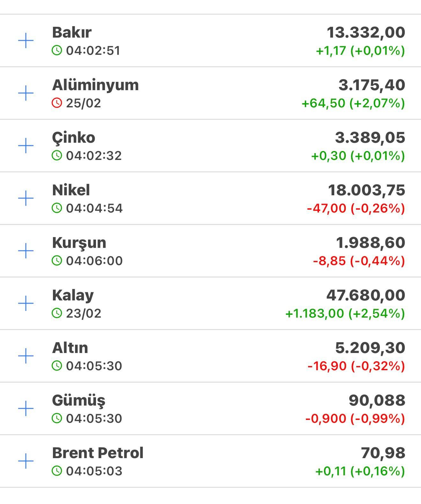Image resolution: width=421 pixels, height=504 pixels.
Task: Select the Kurşun price 1.988,60
Action: coord(370,243)
